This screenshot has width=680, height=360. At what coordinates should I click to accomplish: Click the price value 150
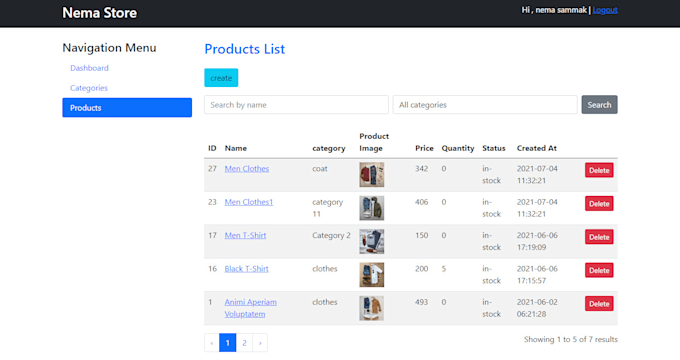422,236
